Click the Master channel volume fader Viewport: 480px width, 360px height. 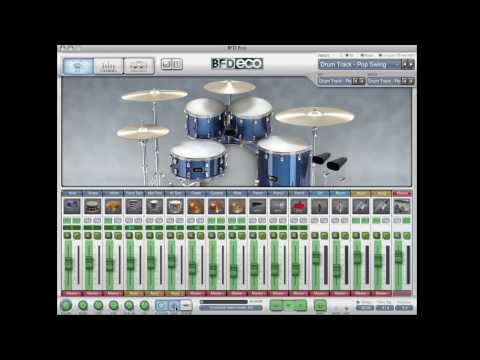click(399, 257)
